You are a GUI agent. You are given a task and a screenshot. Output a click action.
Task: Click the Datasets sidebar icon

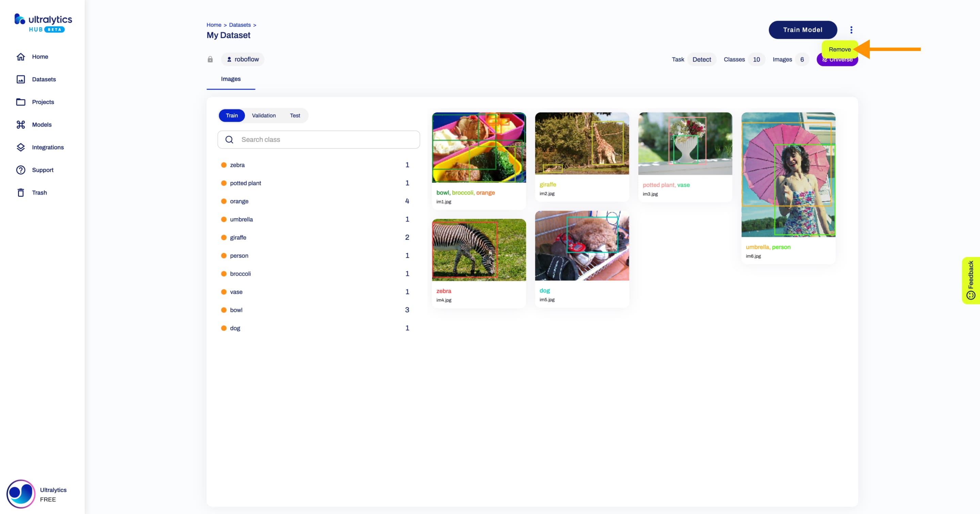20,79
